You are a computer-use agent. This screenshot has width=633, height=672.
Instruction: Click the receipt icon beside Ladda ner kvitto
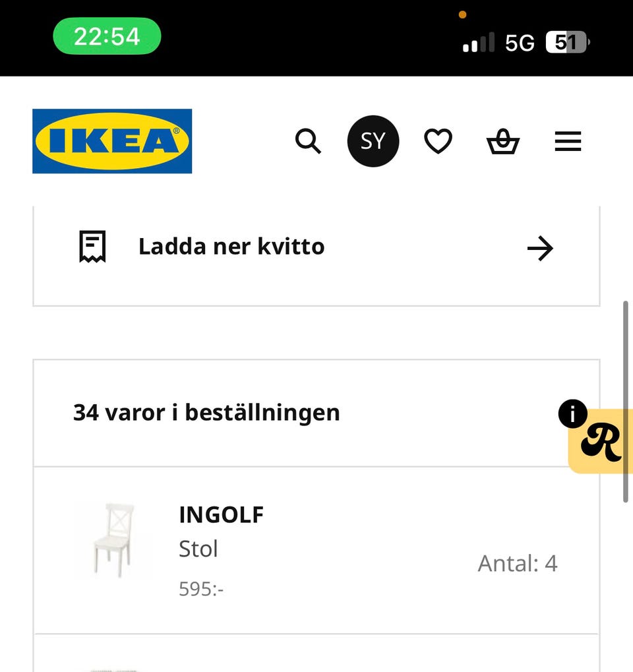92,247
